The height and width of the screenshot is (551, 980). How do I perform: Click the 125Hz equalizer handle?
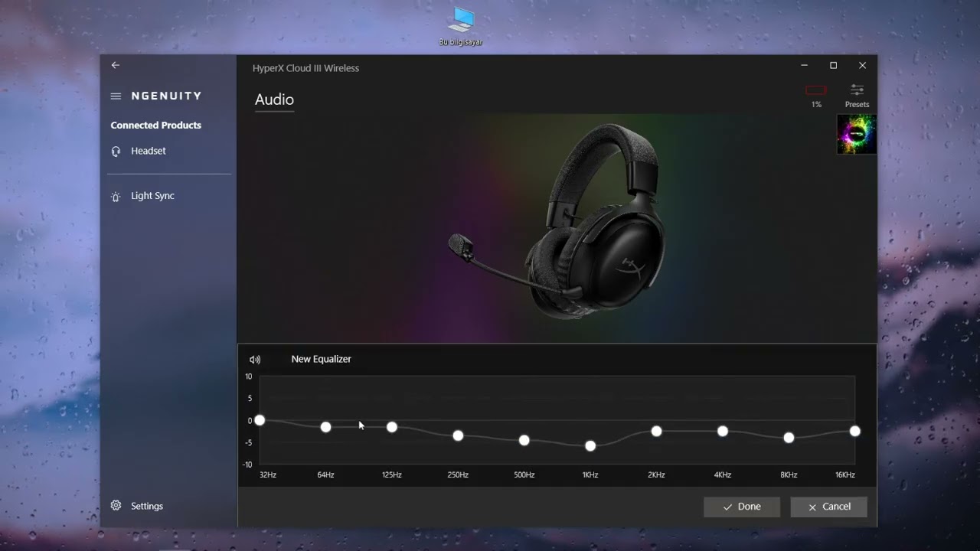[x=392, y=426]
